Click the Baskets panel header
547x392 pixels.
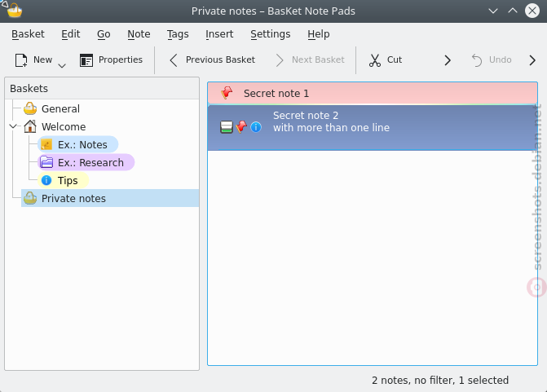coord(102,88)
